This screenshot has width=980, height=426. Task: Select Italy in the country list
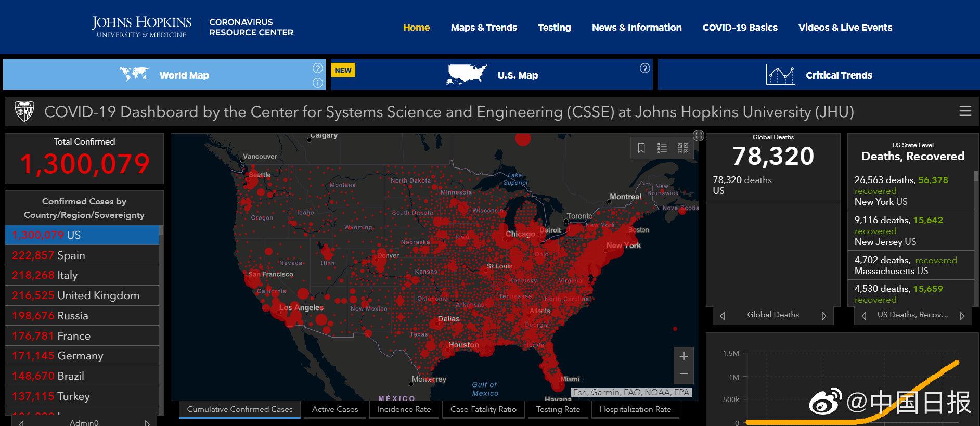pyautogui.click(x=82, y=275)
